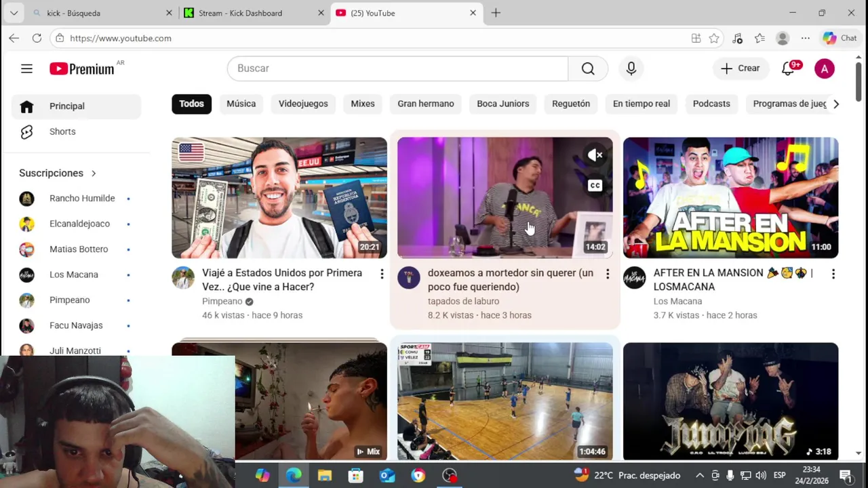
Task: Open favorites list icon
Action: point(759,38)
